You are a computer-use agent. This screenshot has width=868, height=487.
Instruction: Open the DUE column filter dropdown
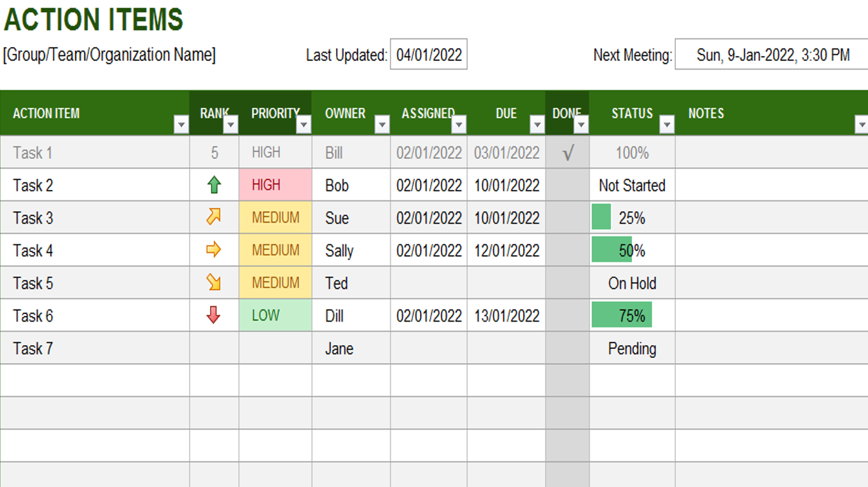537,125
